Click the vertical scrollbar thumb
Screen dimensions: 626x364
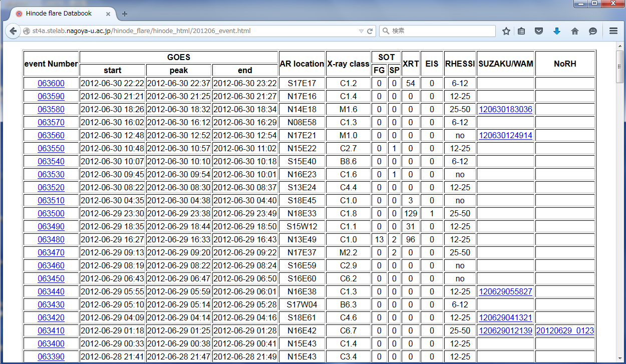pyautogui.click(x=620, y=66)
